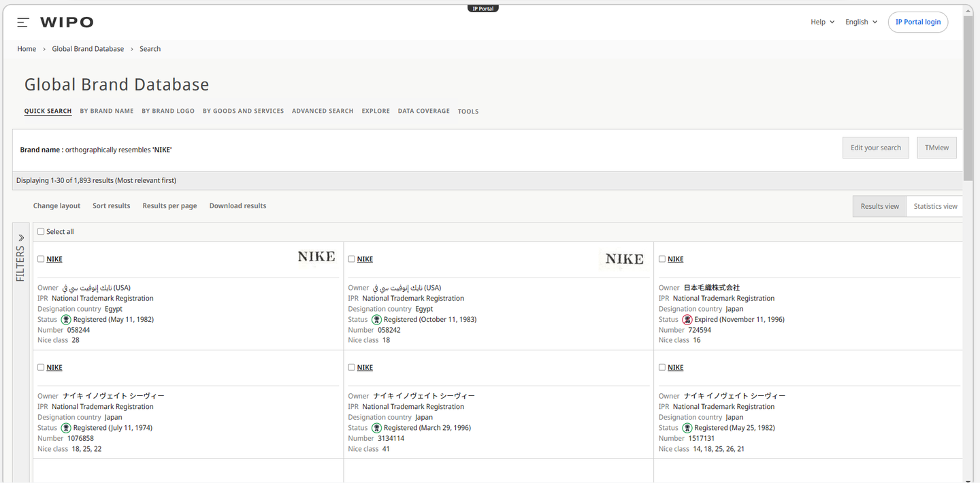
Task: Click the IP Portal login button
Action: click(917, 22)
